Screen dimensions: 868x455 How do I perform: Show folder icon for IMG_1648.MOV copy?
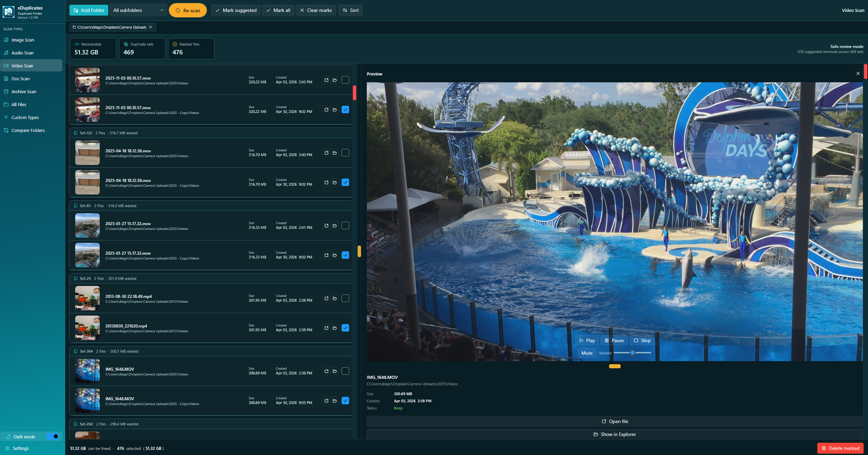click(335, 401)
